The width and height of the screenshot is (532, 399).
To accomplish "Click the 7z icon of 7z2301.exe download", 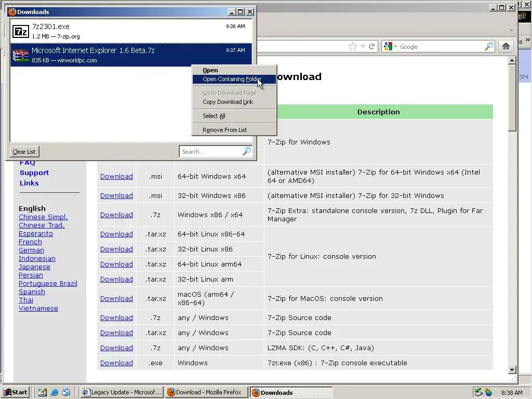I will tap(21, 32).
